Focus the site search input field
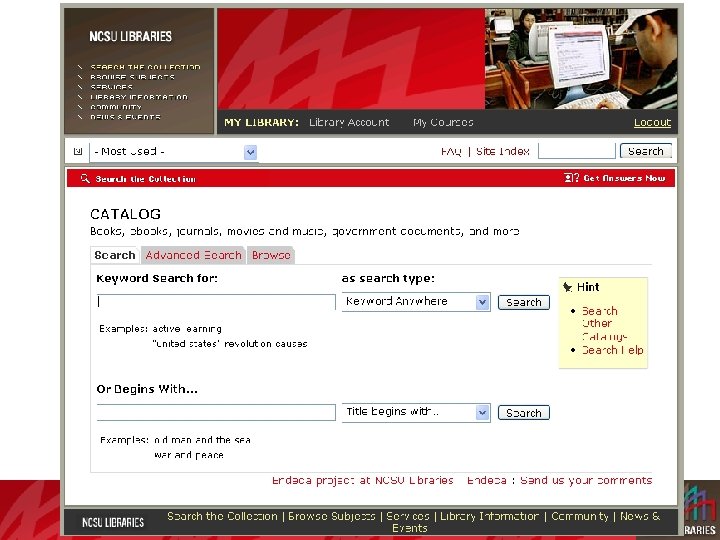Screen dimensions: 720x540 577,151
